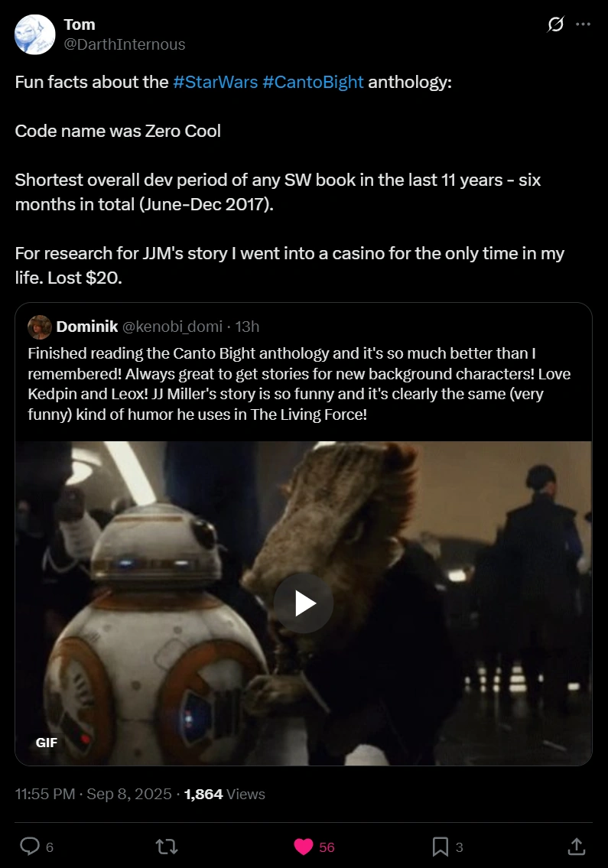Open the @kenobi_domi handle

coord(172,327)
